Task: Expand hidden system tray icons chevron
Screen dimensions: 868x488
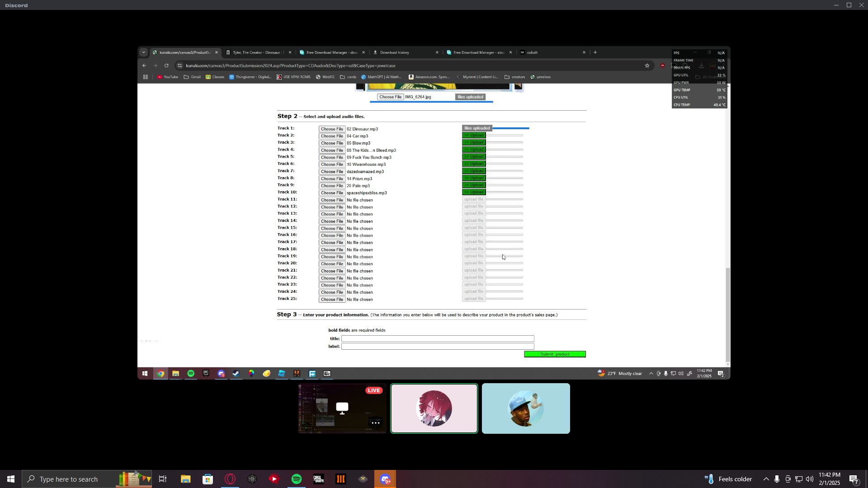Action: (766, 479)
